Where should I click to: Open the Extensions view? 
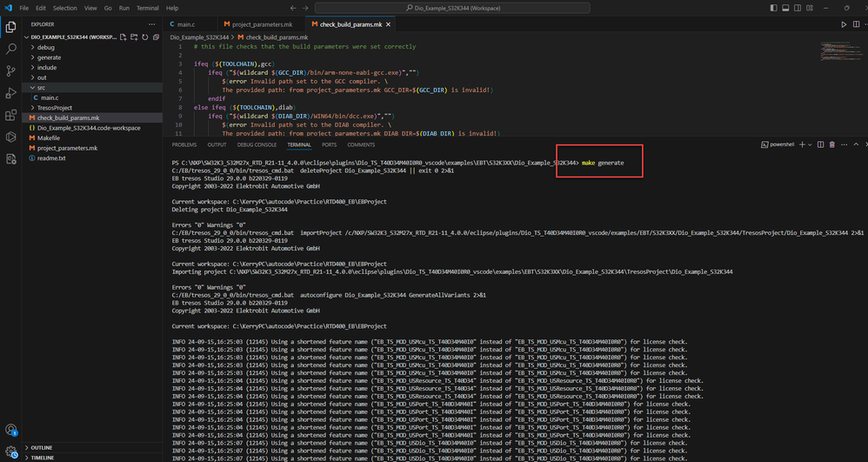pos(10,115)
